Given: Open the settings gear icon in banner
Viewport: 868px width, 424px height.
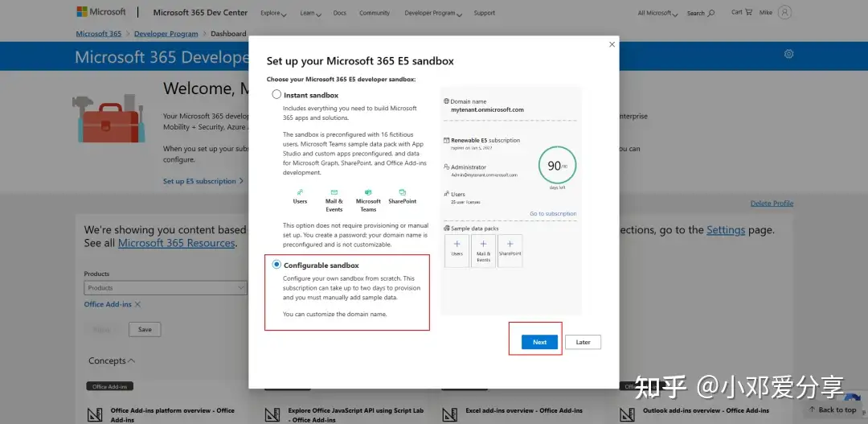Looking at the screenshot, I should pos(789,54).
